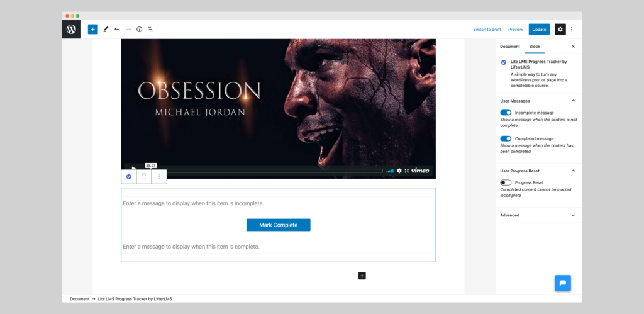The height and width of the screenshot is (314, 644).
Task: Click the WordPress logo icon
Action: (x=72, y=29)
